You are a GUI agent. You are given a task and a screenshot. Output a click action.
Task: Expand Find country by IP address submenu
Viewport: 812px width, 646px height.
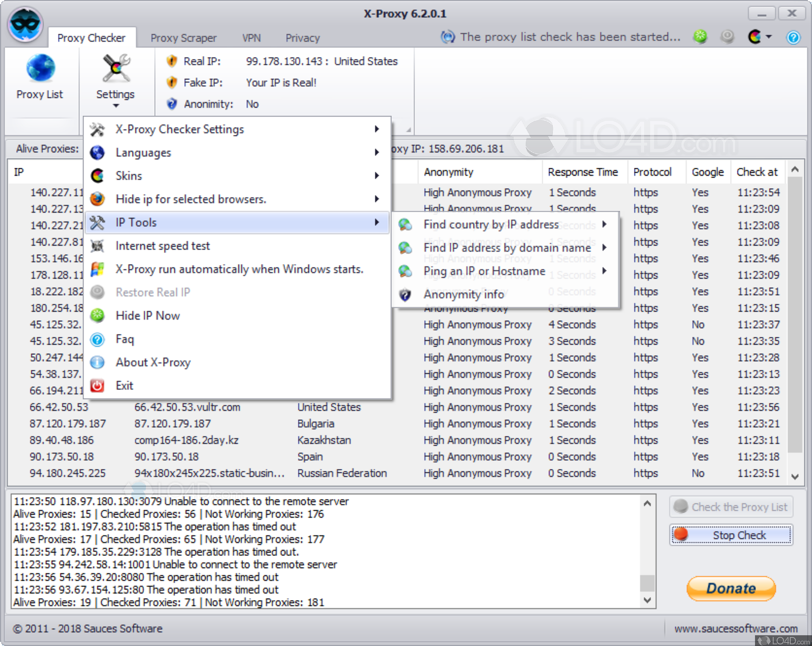491,225
